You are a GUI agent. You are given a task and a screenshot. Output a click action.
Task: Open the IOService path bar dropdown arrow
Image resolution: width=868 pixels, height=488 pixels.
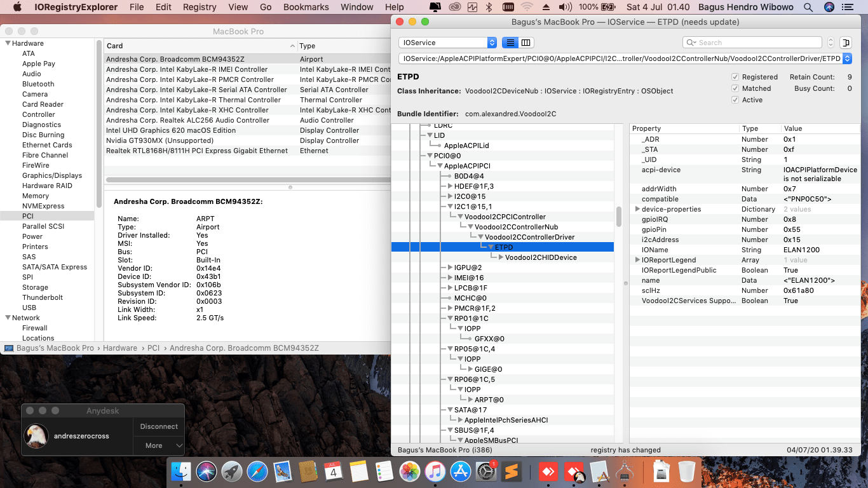[x=847, y=58]
